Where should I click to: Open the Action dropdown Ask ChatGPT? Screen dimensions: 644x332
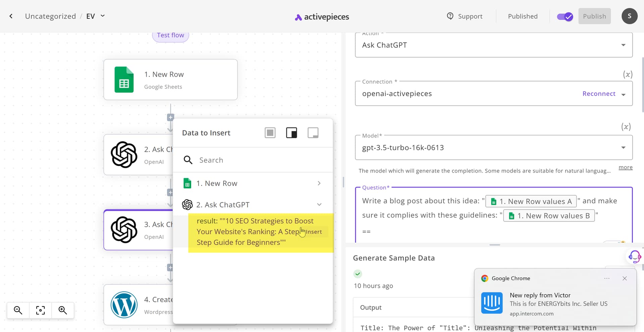click(494, 45)
